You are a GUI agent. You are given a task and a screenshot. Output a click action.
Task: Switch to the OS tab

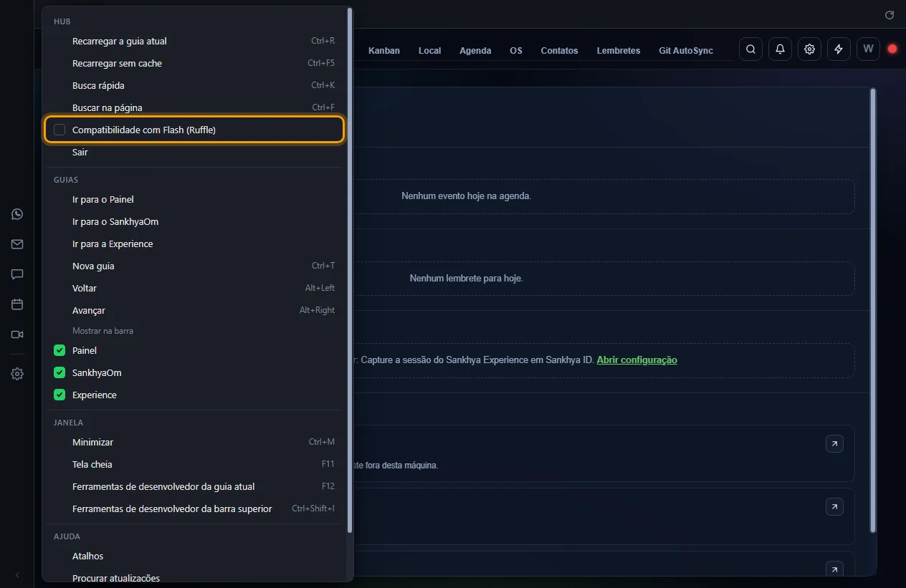coord(516,50)
